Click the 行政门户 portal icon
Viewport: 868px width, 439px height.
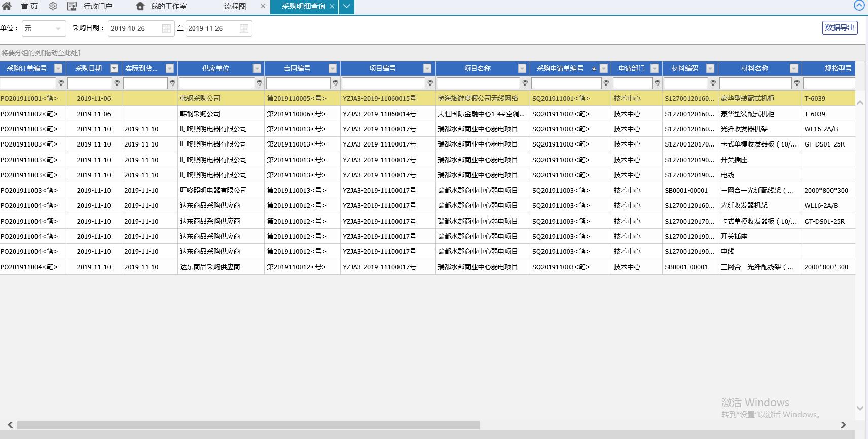coord(72,6)
